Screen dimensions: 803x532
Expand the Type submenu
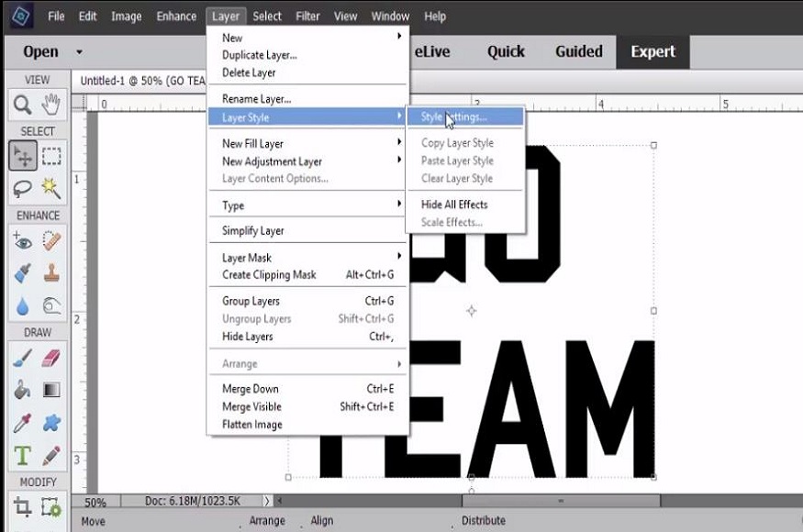[307, 205]
